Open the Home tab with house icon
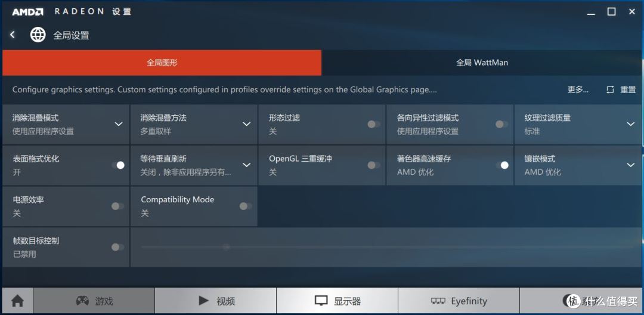The image size is (644, 315). point(17,301)
